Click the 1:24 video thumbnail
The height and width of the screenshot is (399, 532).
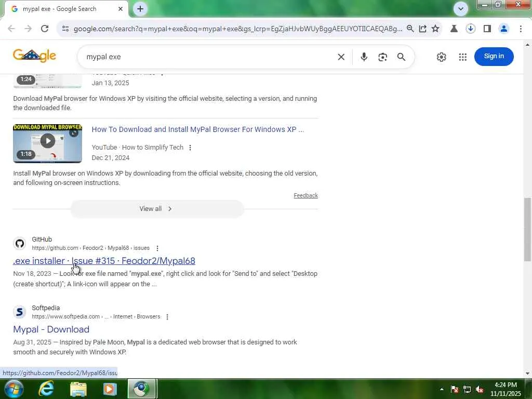[47, 81]
